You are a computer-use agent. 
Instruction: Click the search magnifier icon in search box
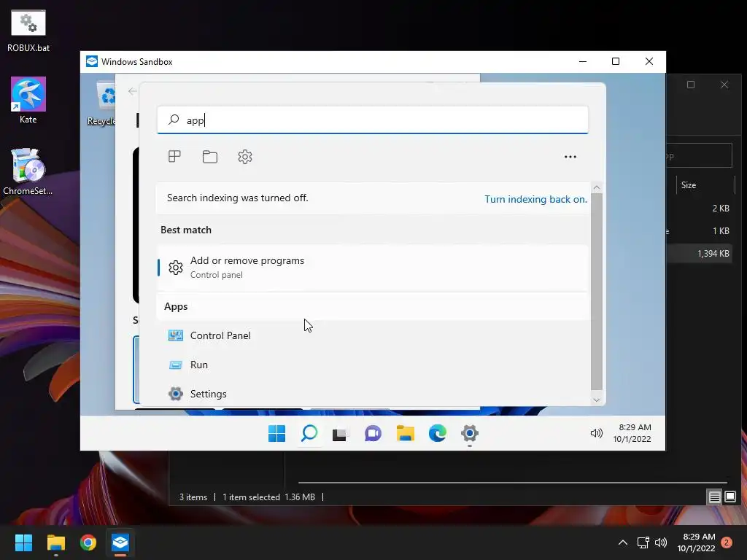tap(174, 120)
